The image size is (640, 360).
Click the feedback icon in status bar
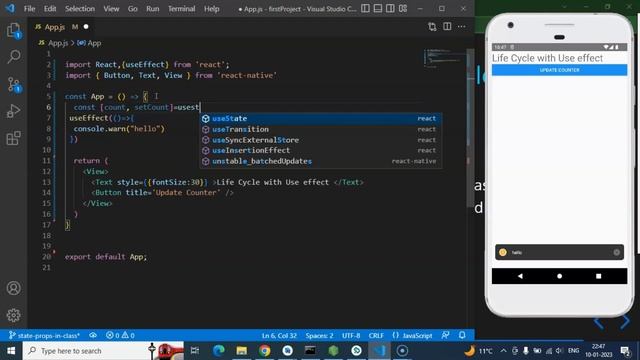(x=445, y=336)
